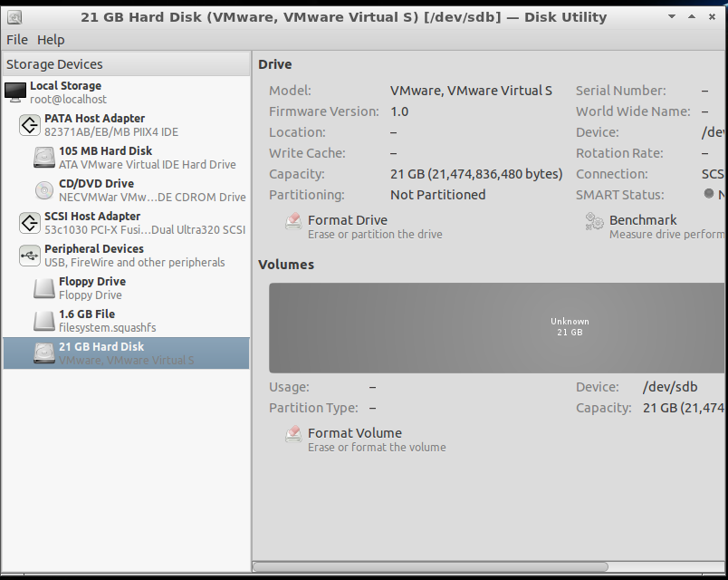The width and height of the screenshot is (728, 580).
Task: Click the Floppy Drive icon
Action: (x=44, y=288)
